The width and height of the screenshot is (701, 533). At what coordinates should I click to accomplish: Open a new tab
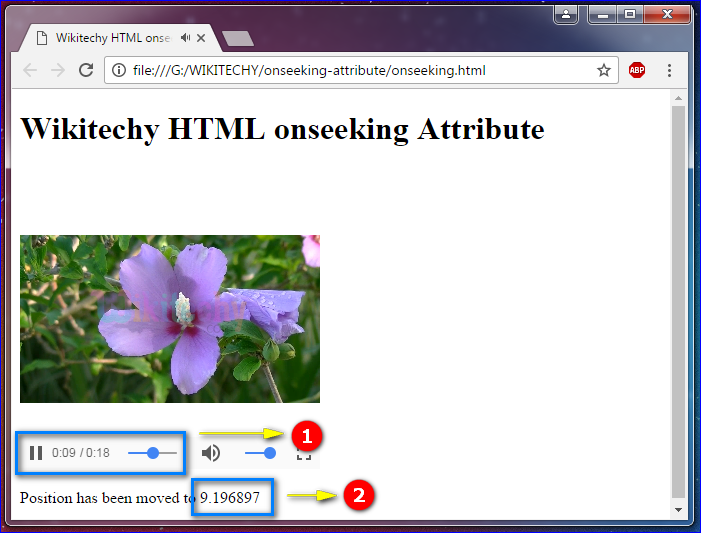238,38
